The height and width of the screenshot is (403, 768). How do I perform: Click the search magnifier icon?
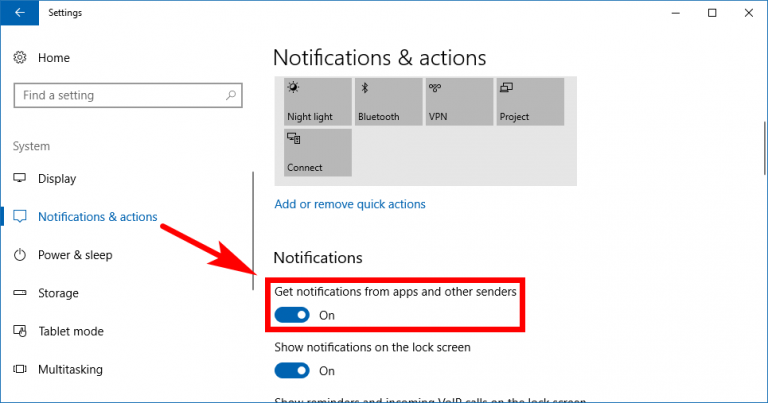coord(231,95)
